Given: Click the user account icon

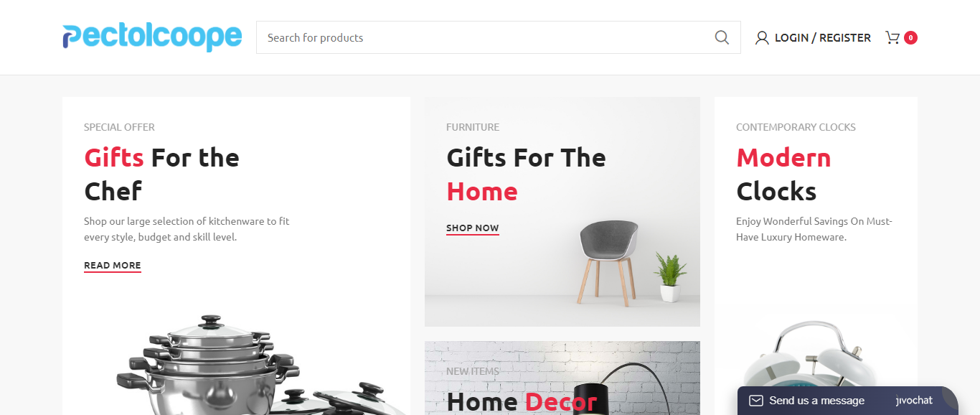Looking at the screenshot, I should pyautogui.click(x=762, y=38).
